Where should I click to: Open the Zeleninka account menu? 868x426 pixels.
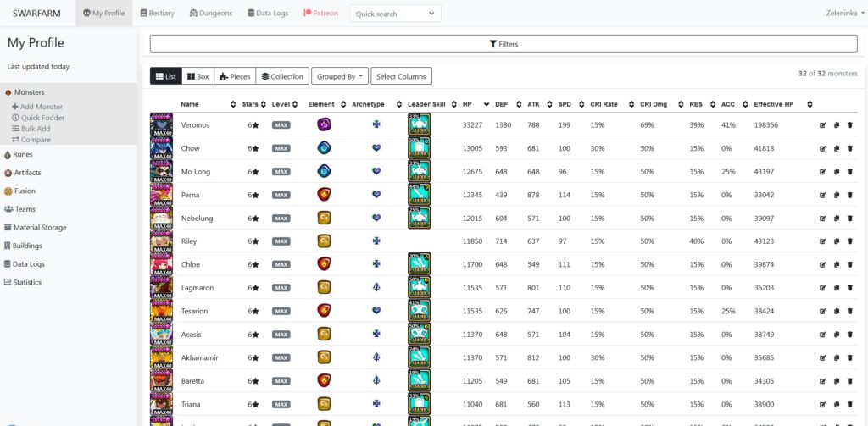(845, 14)
